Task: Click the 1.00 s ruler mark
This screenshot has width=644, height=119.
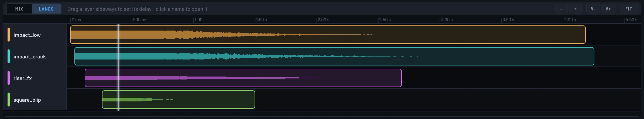Action: point(200,20)
